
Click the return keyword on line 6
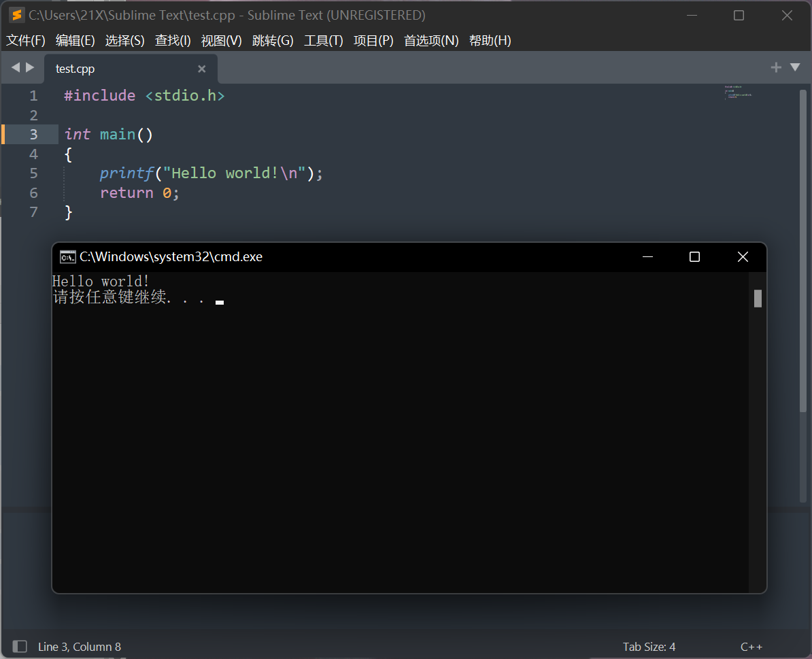point(127,193)
